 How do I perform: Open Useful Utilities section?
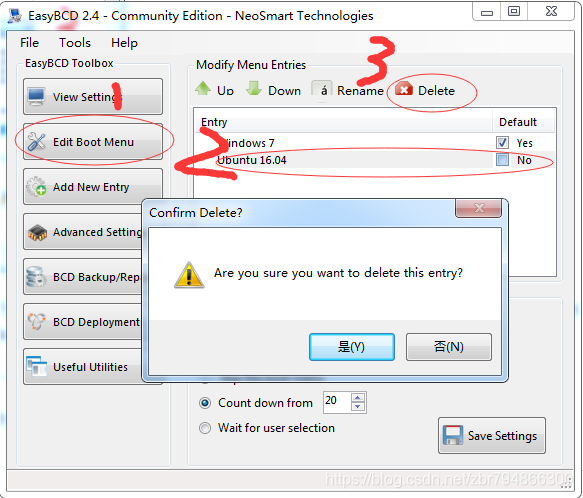pyautogui.click(x=83, y=367)
